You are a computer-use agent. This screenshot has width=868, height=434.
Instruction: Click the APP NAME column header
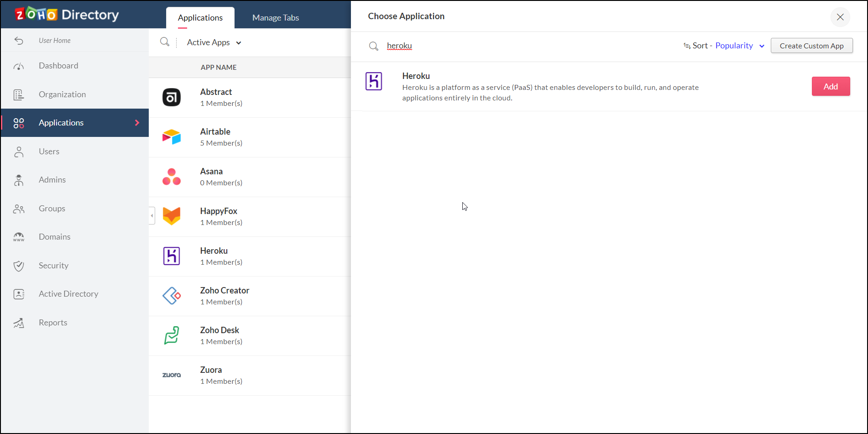pyautogui.click(x=219, y=67)
